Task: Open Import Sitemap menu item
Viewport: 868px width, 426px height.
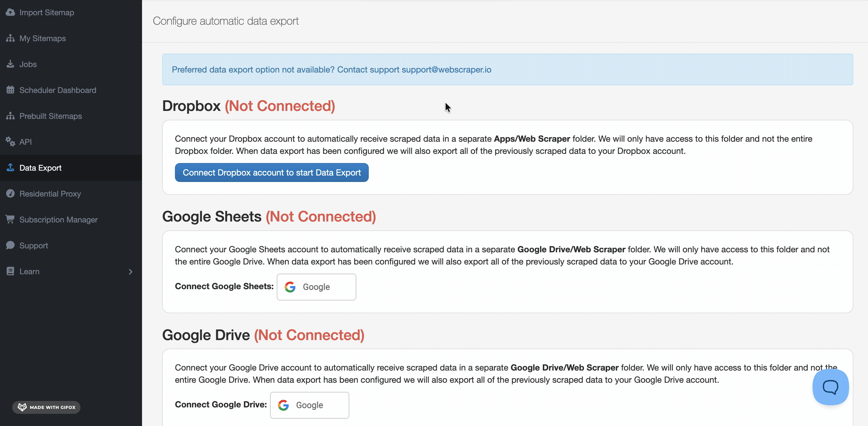Action: [71, 12]
